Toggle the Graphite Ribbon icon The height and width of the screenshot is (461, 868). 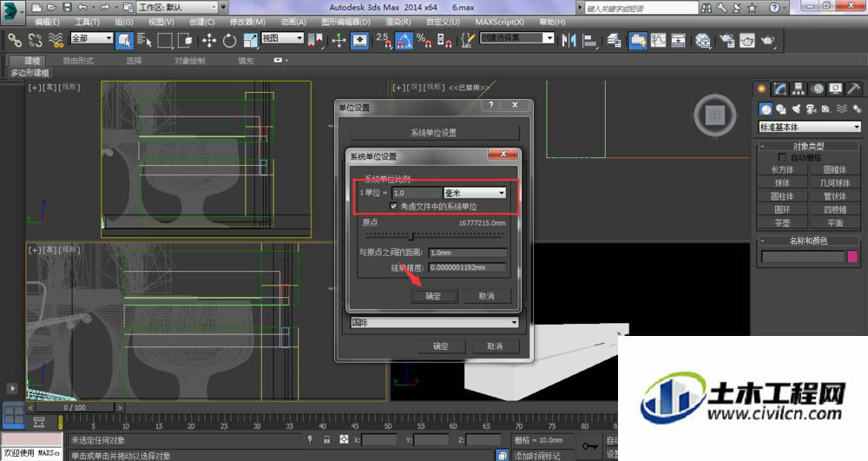pyautogui.click(x=637, y=41)
